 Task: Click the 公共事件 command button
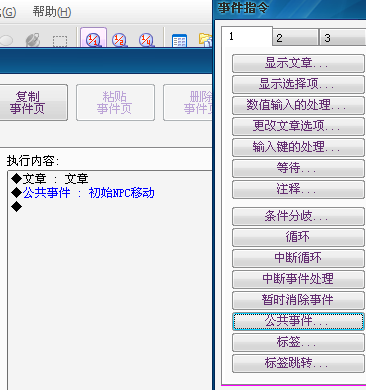298,321
